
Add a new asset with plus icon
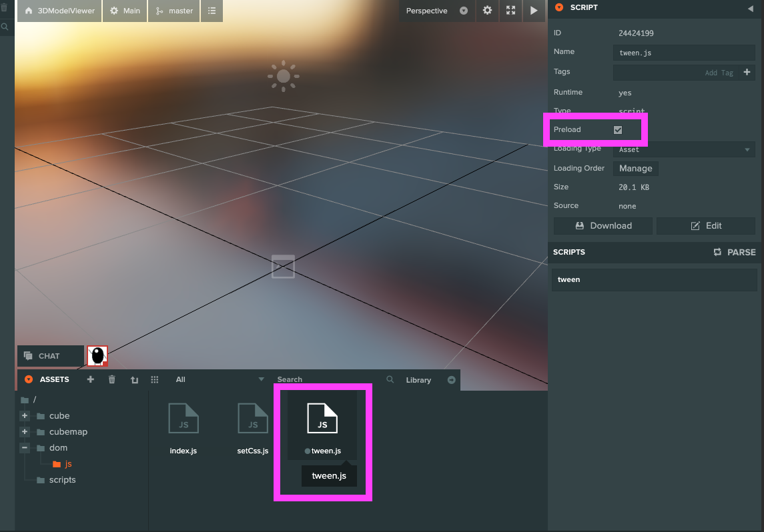point(90,379)
